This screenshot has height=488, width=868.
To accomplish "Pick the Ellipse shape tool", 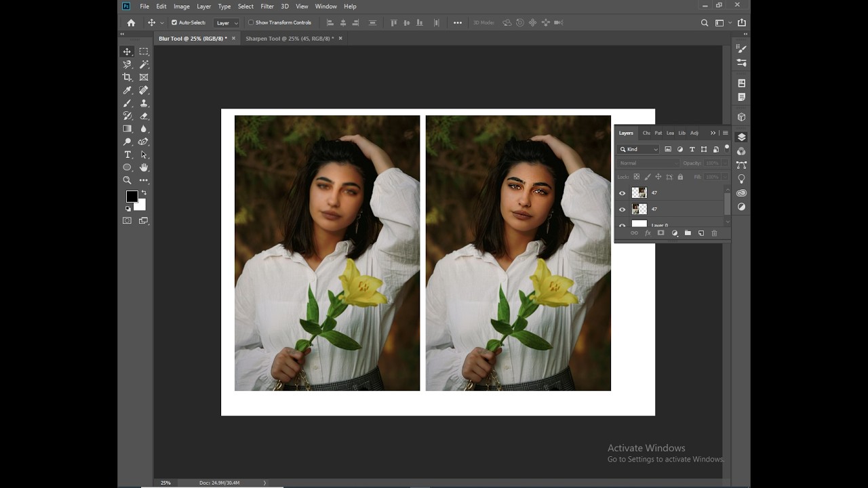I will click(x=127, y=167).
